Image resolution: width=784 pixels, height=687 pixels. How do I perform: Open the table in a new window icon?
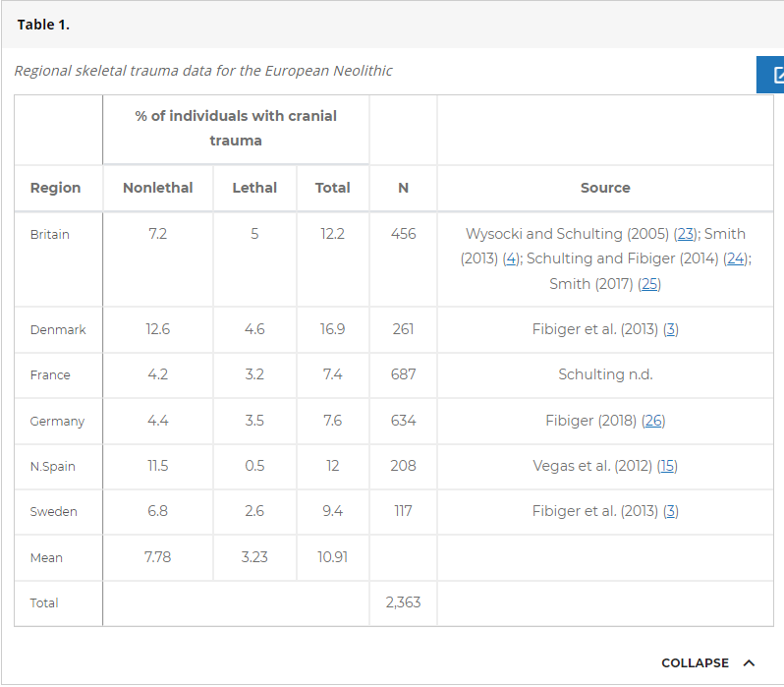772,75
